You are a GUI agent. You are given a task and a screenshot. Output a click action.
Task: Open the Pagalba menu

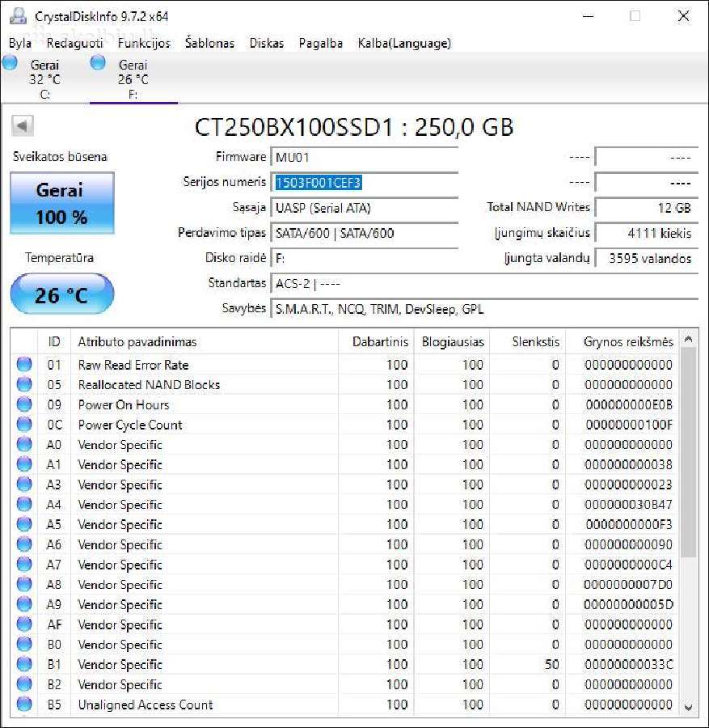[321, 43]
